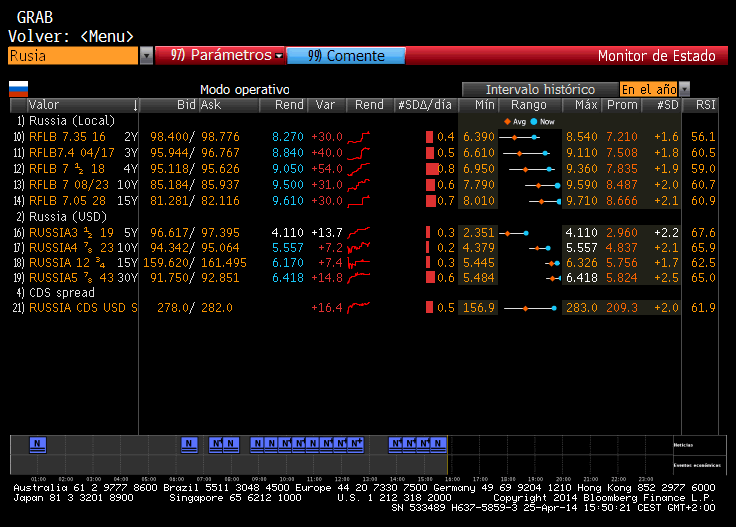Open the yield sparkline for RFLB 7.05 28
The height and width of the screenshot is (527, 736).
tap(359, 201)
